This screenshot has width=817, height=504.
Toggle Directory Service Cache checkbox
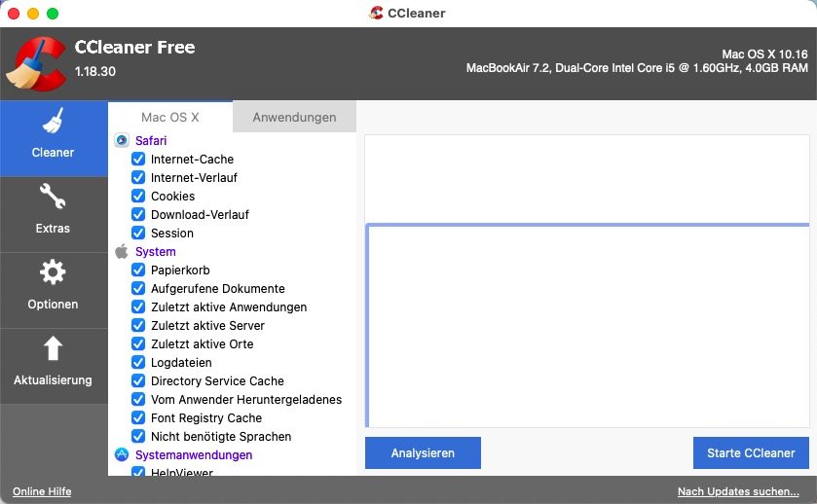click(x=138, y=380)
